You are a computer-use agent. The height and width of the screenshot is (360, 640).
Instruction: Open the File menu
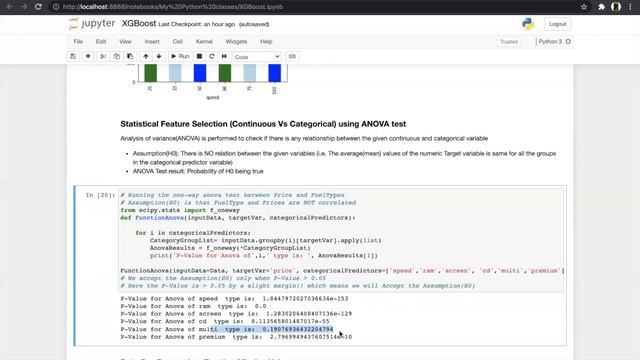pyautogui.click(x=78, y=42)
